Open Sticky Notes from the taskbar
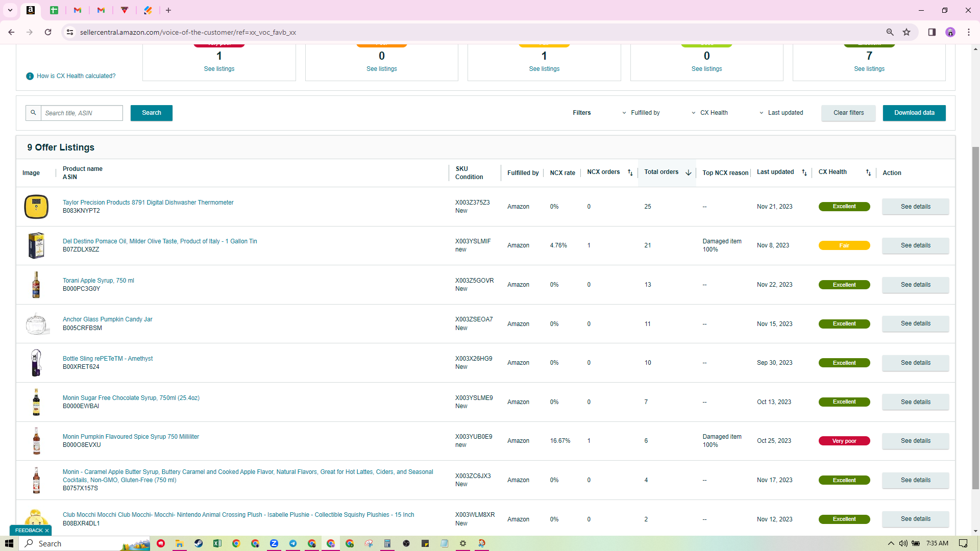 click(x=425, y=543)
